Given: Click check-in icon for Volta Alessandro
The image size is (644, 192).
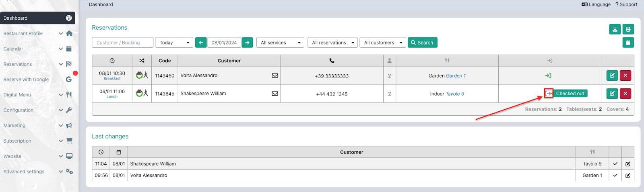Looking at the screenshot, I should coord(548,76).
